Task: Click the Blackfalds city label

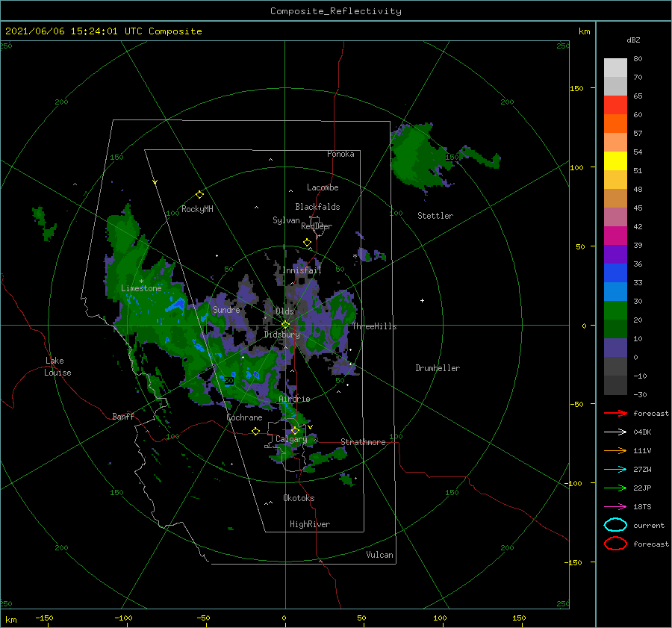Action: click(x=317, y=207)
